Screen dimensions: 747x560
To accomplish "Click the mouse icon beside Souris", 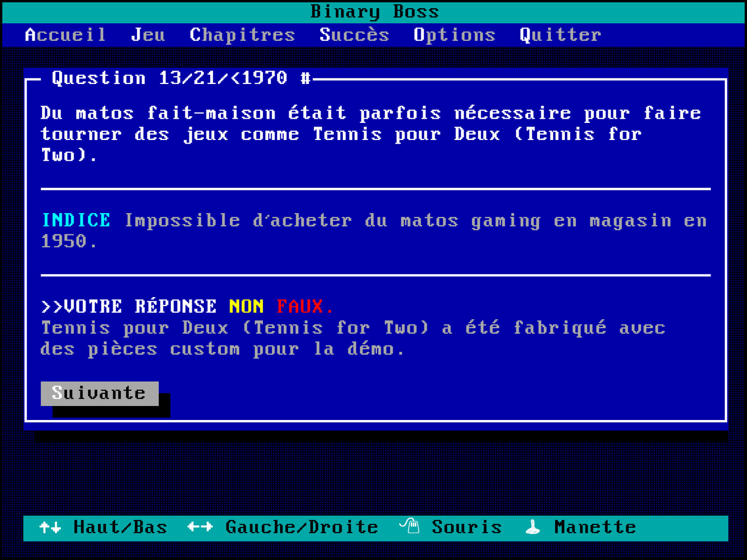I will tap(409, 526).
